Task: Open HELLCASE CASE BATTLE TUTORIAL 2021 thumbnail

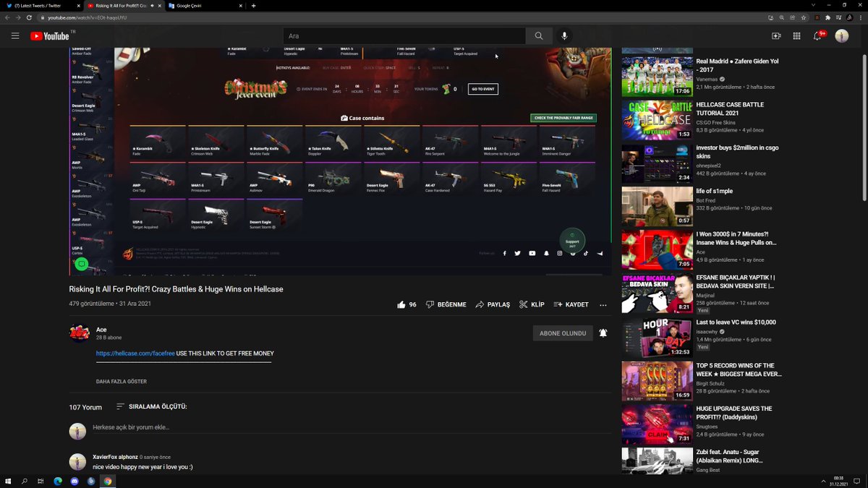Action: [x=658, y=119]
